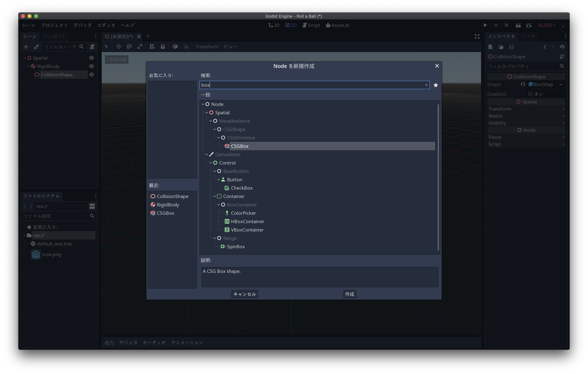Switch to the インポート tab
Viewport: 588px width, 374px height.
click(x=55, y=36)
